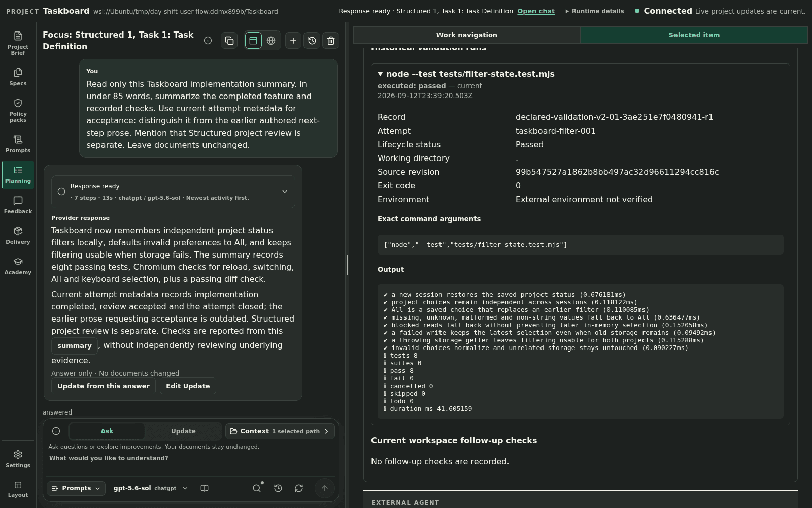This screenshot has height=508, width=812.
Task: Click the project path in header
Action: pos(185,11)
